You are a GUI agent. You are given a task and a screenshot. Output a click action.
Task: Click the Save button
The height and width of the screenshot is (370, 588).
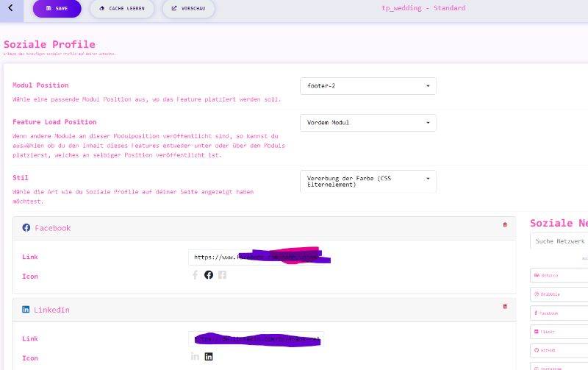[57, 8]
